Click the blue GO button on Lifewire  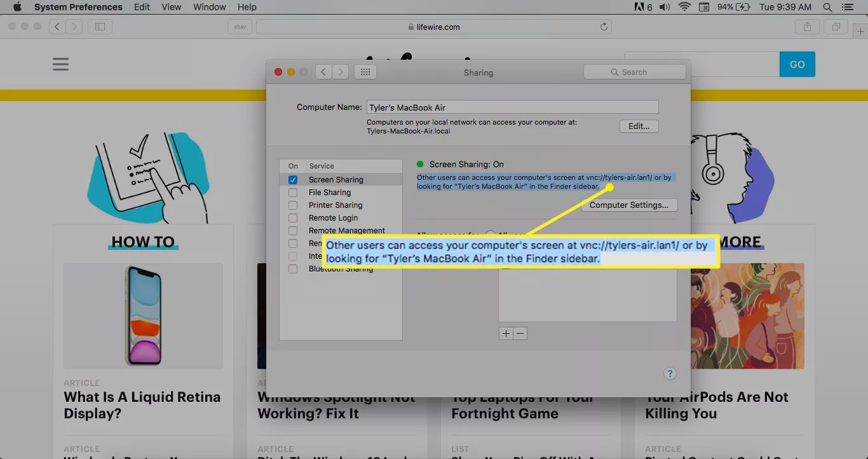point(797,64)
